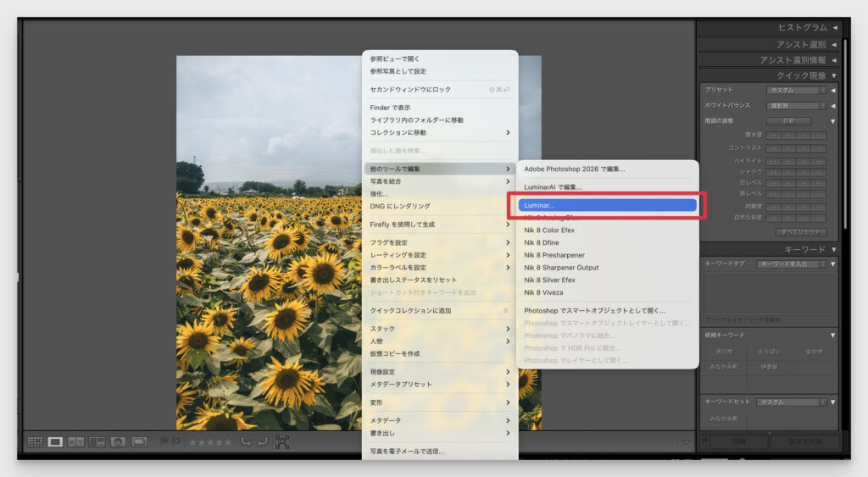Increase 露光量 by large step

point(820,135)
